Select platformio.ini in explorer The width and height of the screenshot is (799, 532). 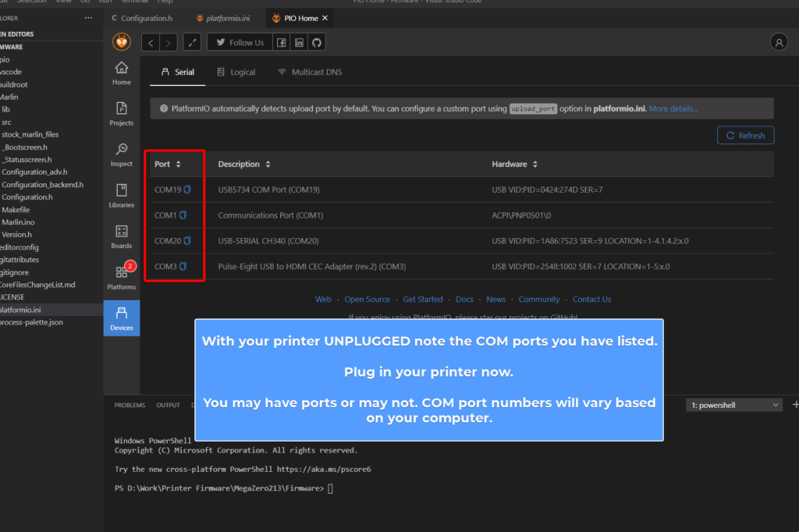(x=51, y=310)
